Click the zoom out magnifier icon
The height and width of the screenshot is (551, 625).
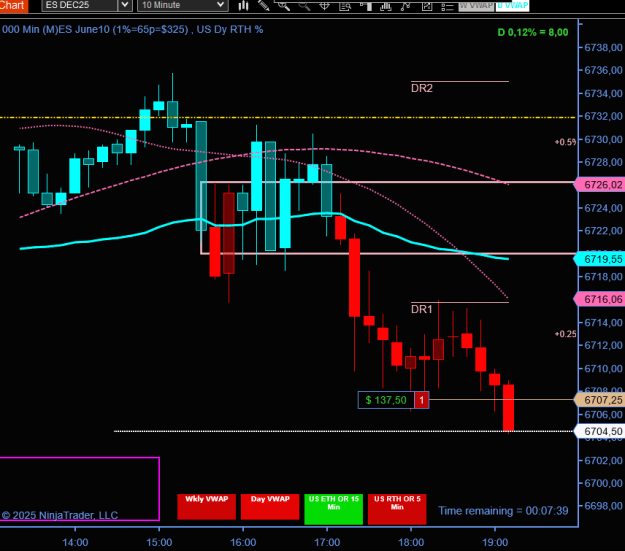pyautogui.click(x=304, y=6)
